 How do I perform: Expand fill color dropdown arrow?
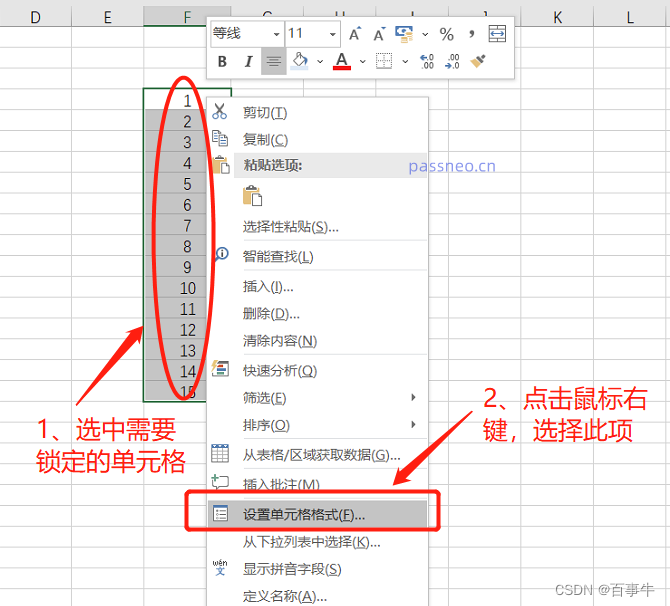pos(320,62)
